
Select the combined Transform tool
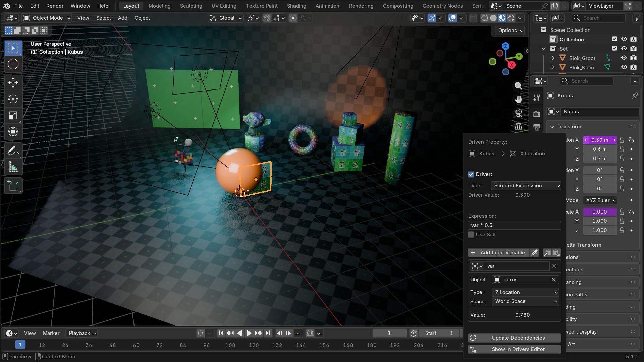pyautogui.click(x=13, y=132)
